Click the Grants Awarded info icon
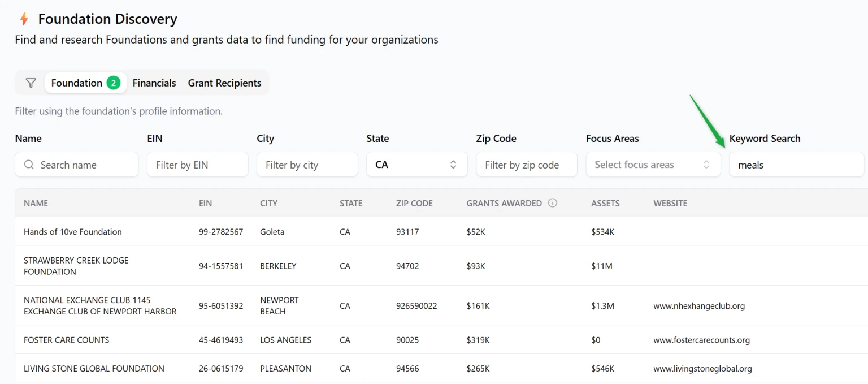Viewport: 868px width, 384px height. 553,203
